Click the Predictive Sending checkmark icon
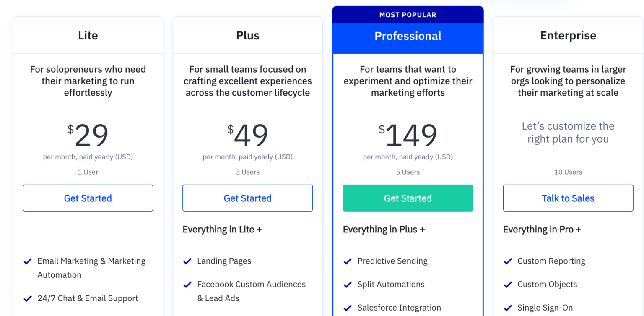The image size is (644, 316). tap(348, 261)
